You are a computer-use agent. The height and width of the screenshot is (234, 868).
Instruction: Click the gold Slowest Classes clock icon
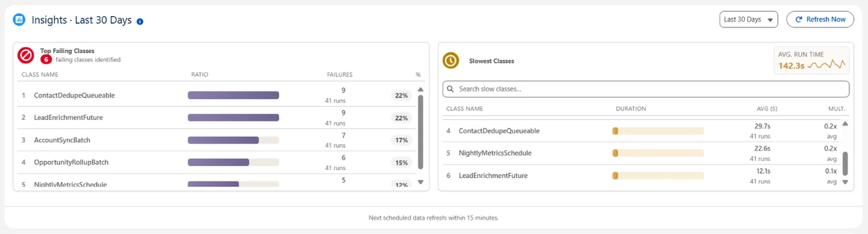tap(451, 60)
